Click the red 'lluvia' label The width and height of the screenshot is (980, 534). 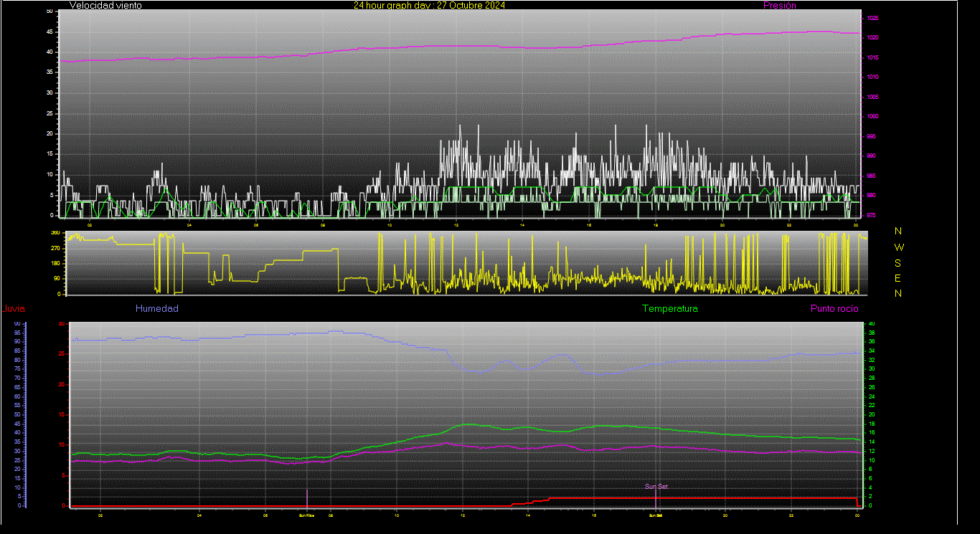[14, 309]
